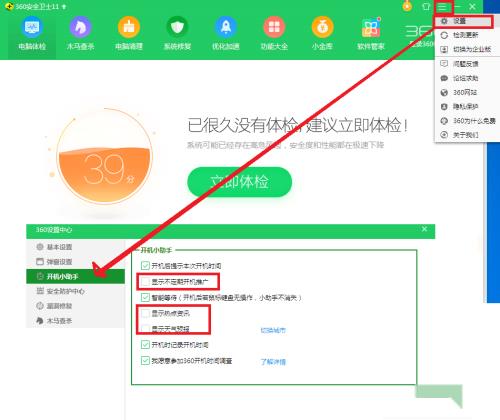Select 漏洞修复 in settings sidebar
This screenshot has height=420, width=500.
click(76, 306)
